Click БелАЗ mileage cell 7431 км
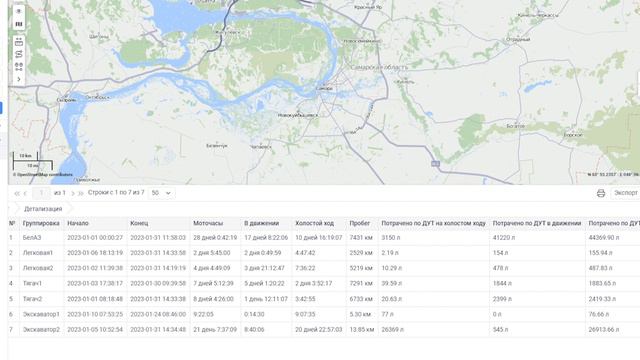Screen dimensions: 640x360 tap(361, 238)
